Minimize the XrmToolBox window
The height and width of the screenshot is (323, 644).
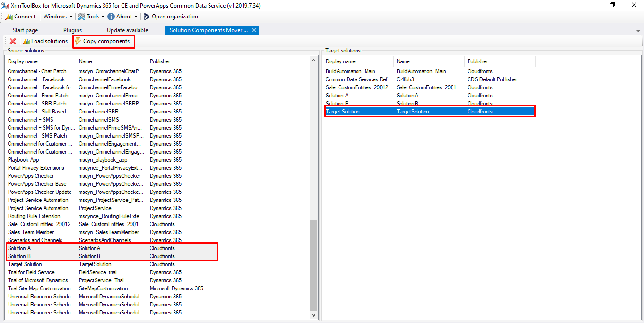coord(591,5)
